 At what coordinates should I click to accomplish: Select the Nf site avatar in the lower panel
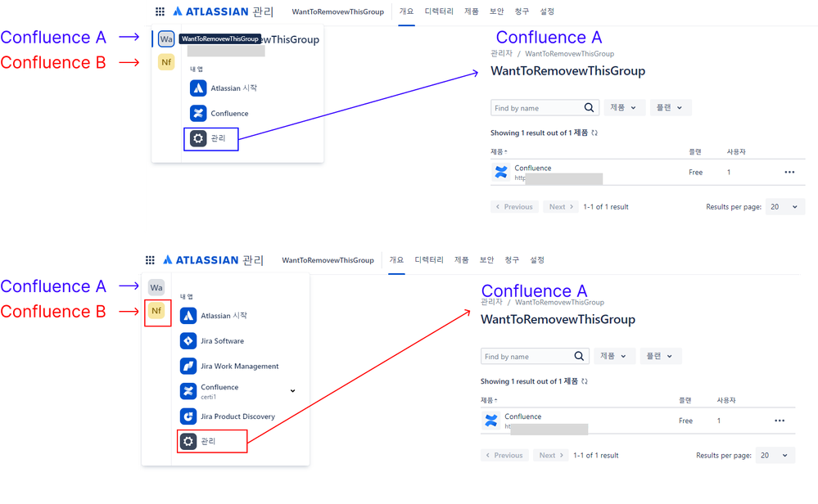coord(156,311)
